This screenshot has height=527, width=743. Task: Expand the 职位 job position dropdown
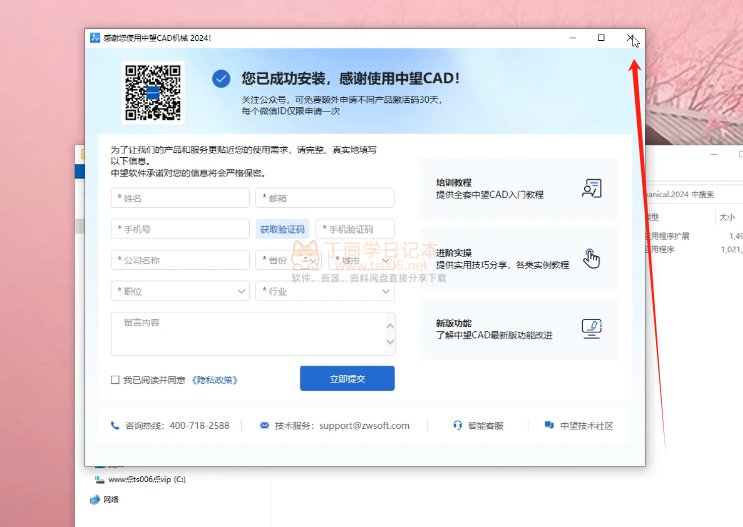pyautogui.click(x=180, y=291)
